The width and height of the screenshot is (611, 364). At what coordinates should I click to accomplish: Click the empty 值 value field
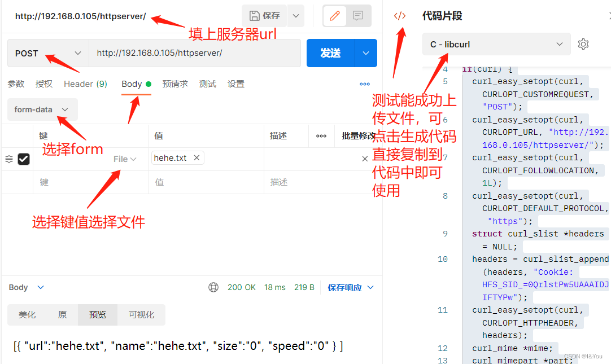click(206, 182)
